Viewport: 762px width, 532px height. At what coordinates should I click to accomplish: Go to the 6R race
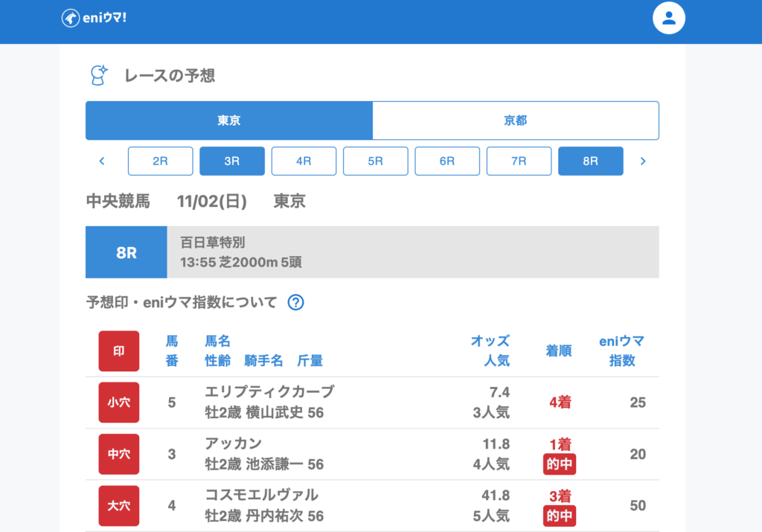[x=446, y=161]
